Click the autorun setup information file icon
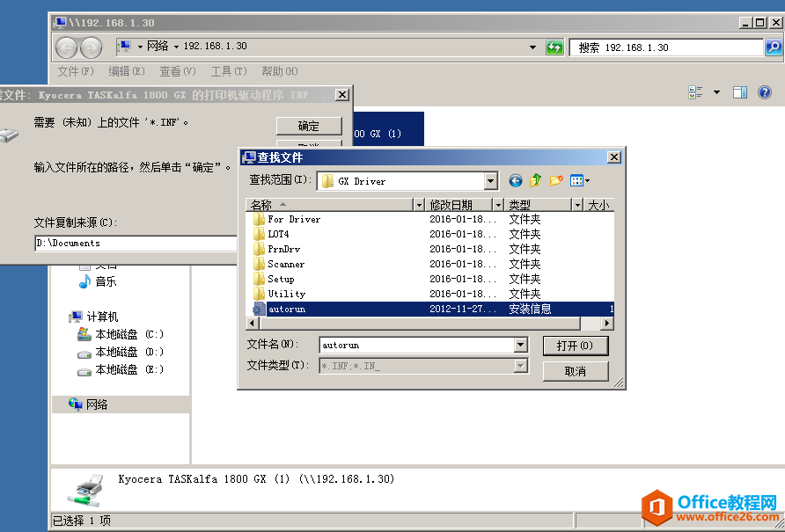The height and width of the screenshot is (532, 785). 259,309
